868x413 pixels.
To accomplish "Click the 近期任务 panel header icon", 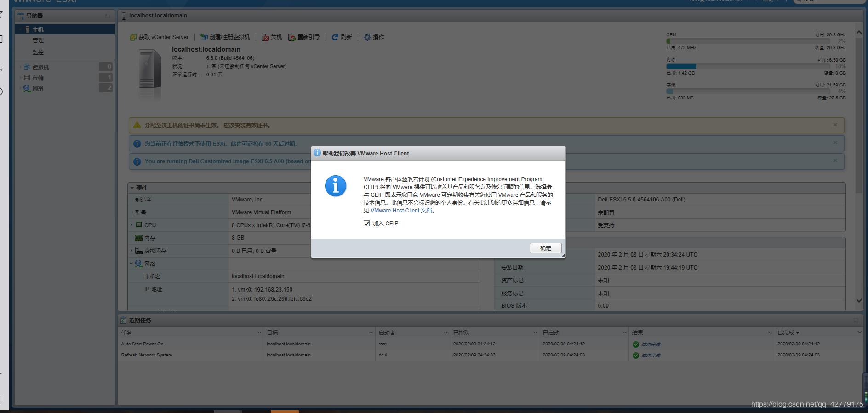I will click(x=123, y=320).
